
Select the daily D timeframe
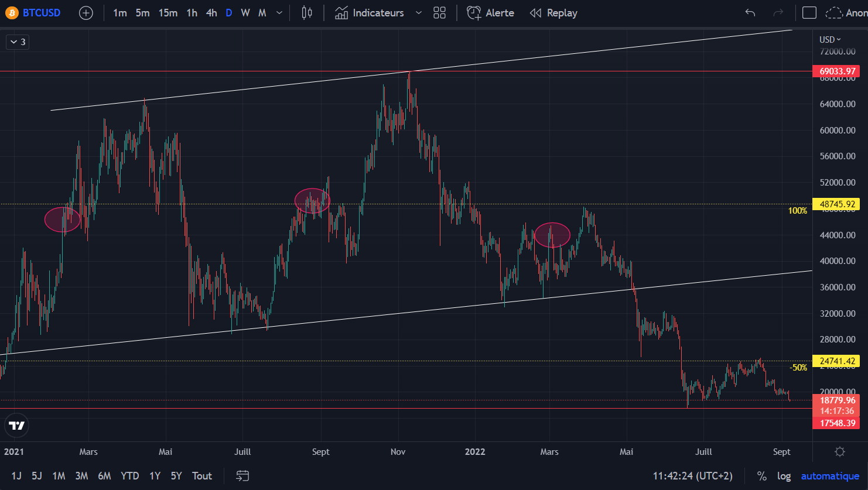229,13
